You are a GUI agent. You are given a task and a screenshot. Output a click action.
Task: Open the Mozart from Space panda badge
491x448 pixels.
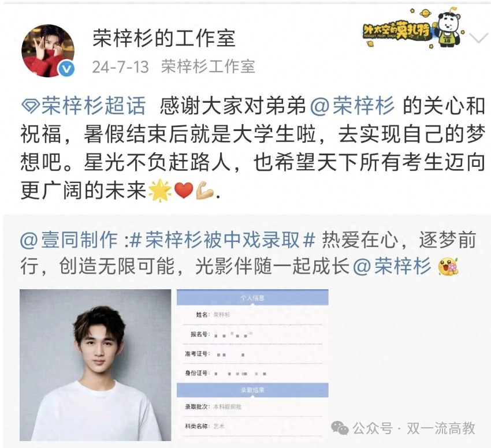pos(414,28)
